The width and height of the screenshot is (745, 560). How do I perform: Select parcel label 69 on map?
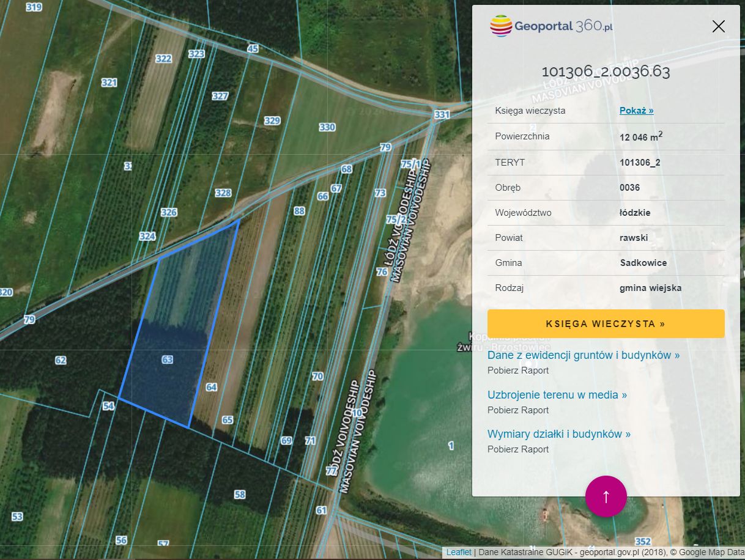click(286, 440)
